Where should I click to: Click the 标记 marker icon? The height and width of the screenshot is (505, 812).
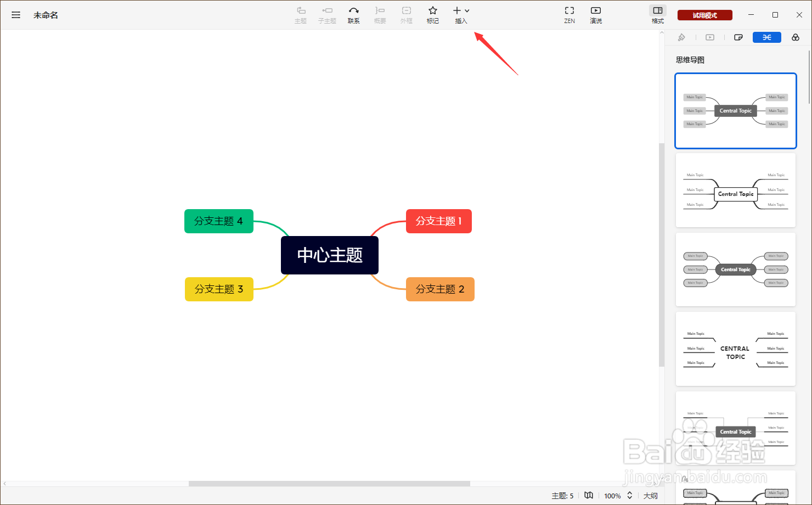(432, 15)
